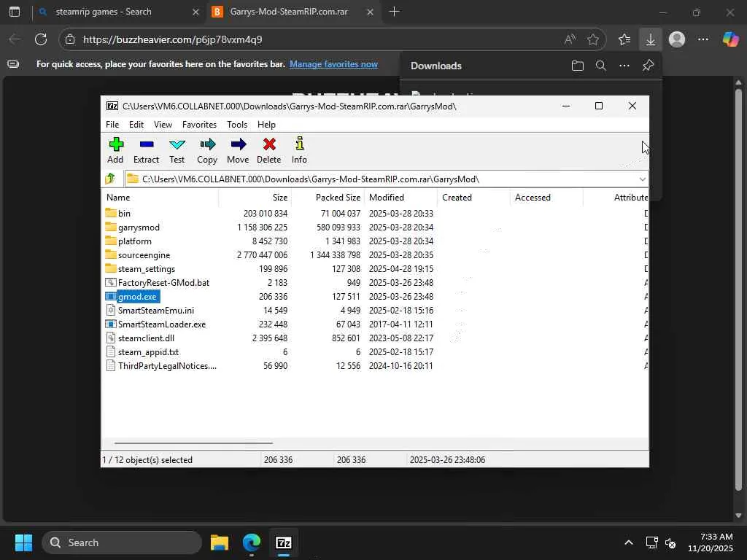Viewport: 747px width, 560px height.
Task: Sort files by Modified column header
Action: point(401,197)
